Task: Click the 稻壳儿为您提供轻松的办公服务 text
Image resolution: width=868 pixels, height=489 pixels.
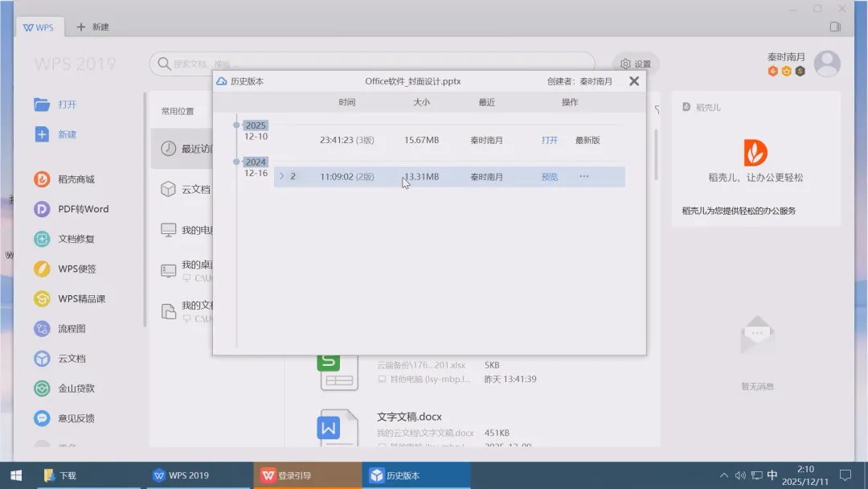Action: [x=739, y=211]
